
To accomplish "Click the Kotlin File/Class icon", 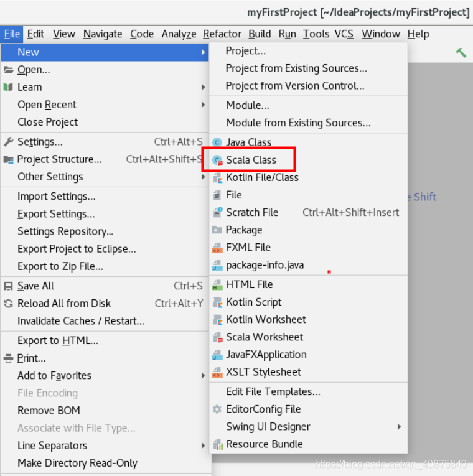I will (217, 177).
